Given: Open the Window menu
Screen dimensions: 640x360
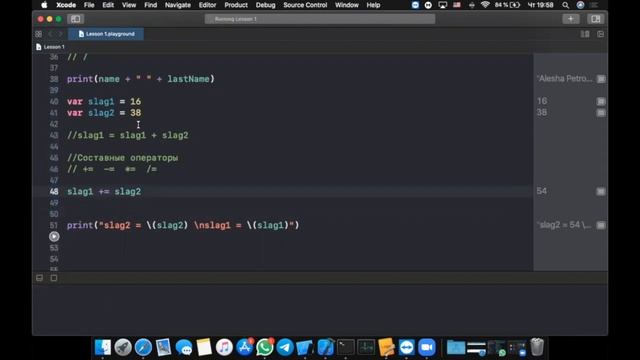Looking at the screenshot, I should click(347, 5).
